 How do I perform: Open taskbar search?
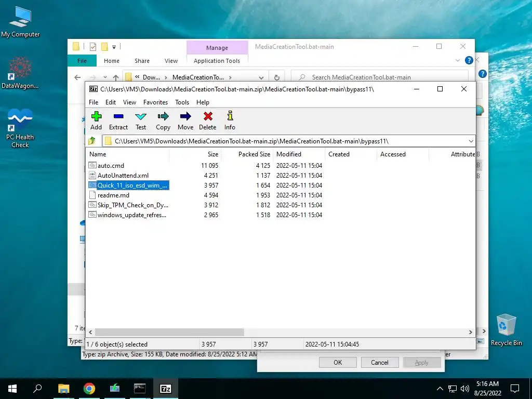click(37, 388)
